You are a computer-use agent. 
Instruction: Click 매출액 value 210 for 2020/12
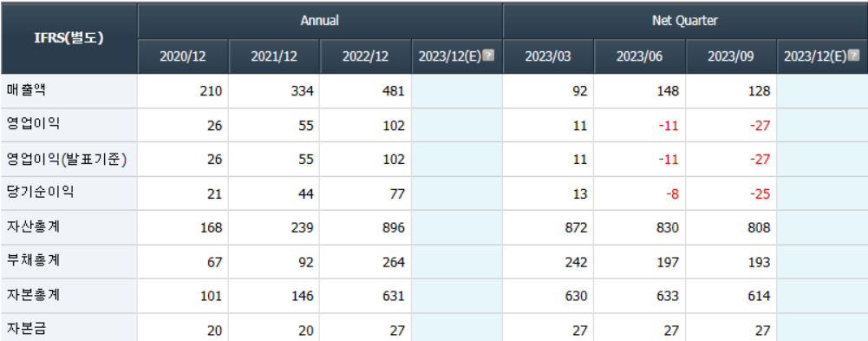point(212,91)
